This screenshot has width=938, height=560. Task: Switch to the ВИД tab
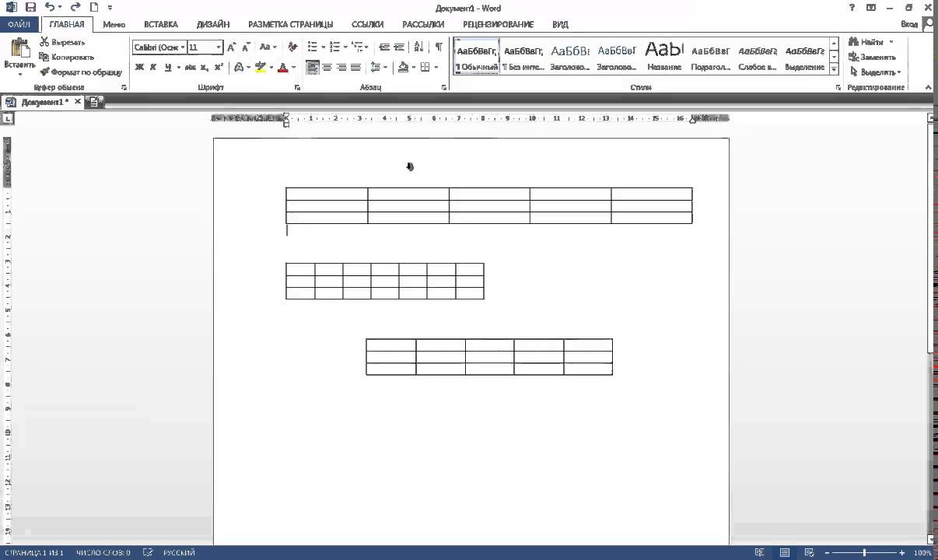tap(560, 25)
